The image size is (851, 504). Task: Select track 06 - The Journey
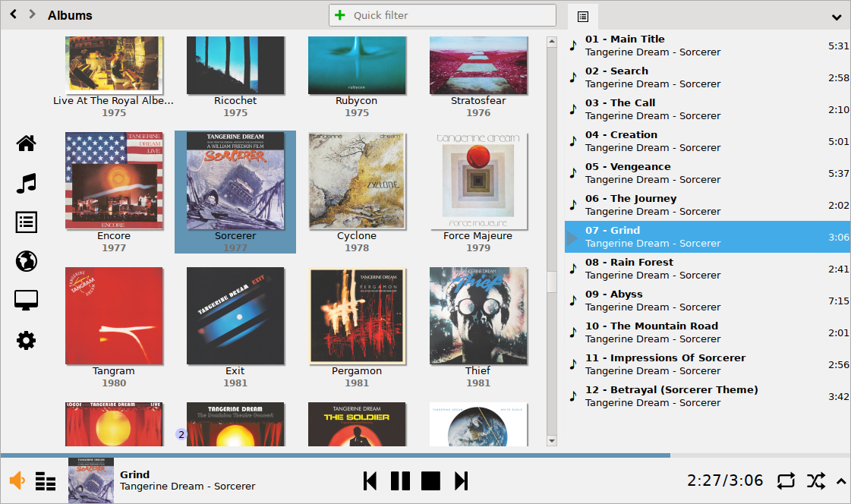point(708,205)
